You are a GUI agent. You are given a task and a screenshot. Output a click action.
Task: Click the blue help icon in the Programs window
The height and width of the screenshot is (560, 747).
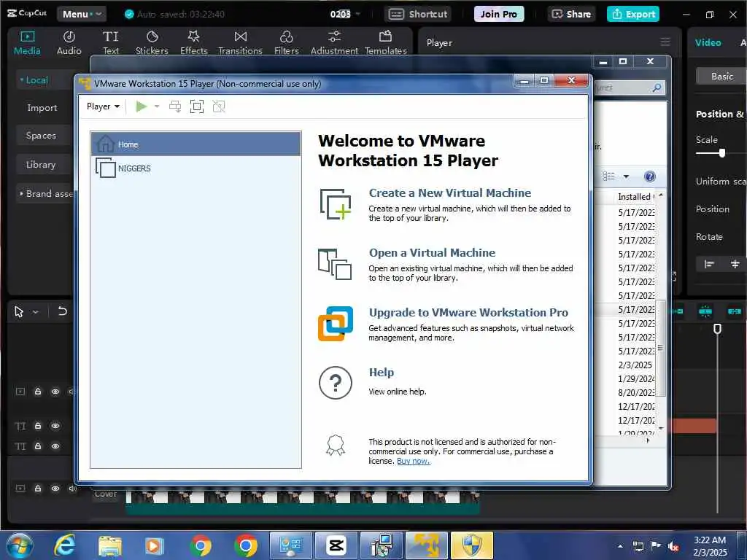pos(649,176)
